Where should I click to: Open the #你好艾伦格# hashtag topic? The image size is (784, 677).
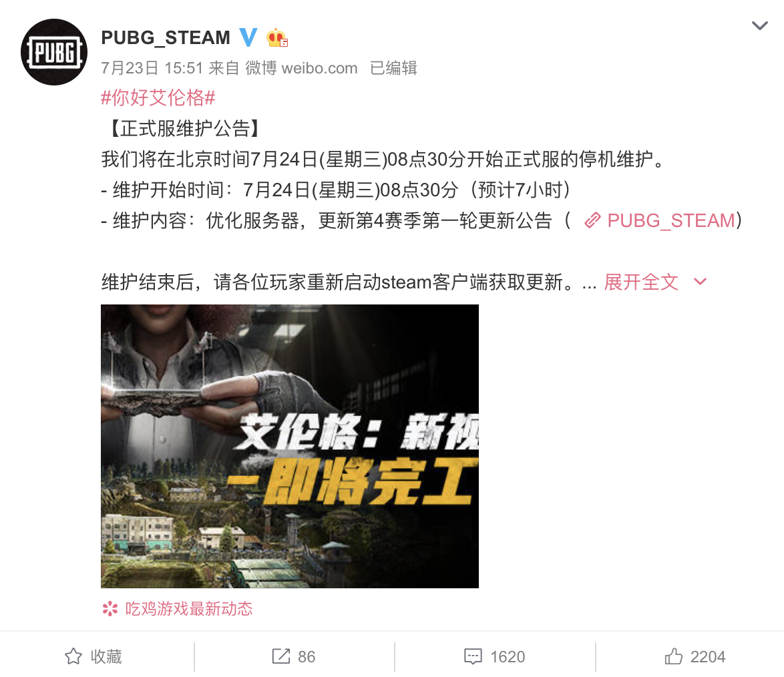[x=158, y=97]
